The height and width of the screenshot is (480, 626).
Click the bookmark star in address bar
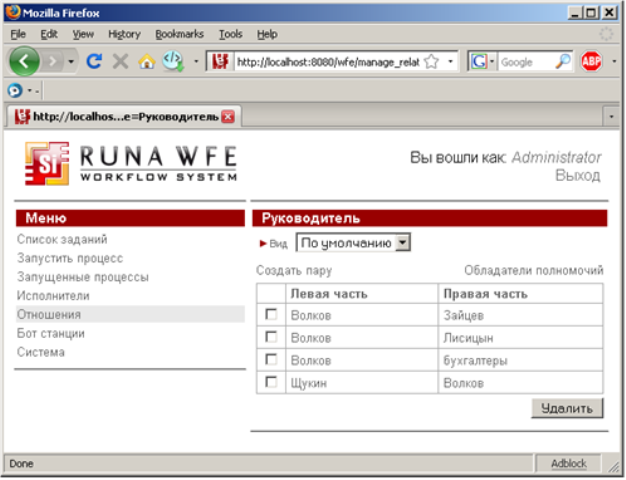click(431, 62)
